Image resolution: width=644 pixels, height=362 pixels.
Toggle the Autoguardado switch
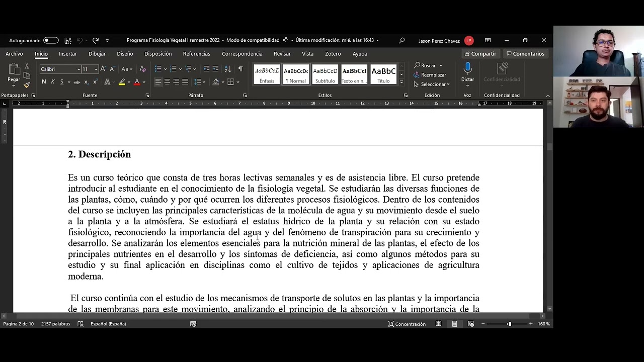click(x=51, y=40)
